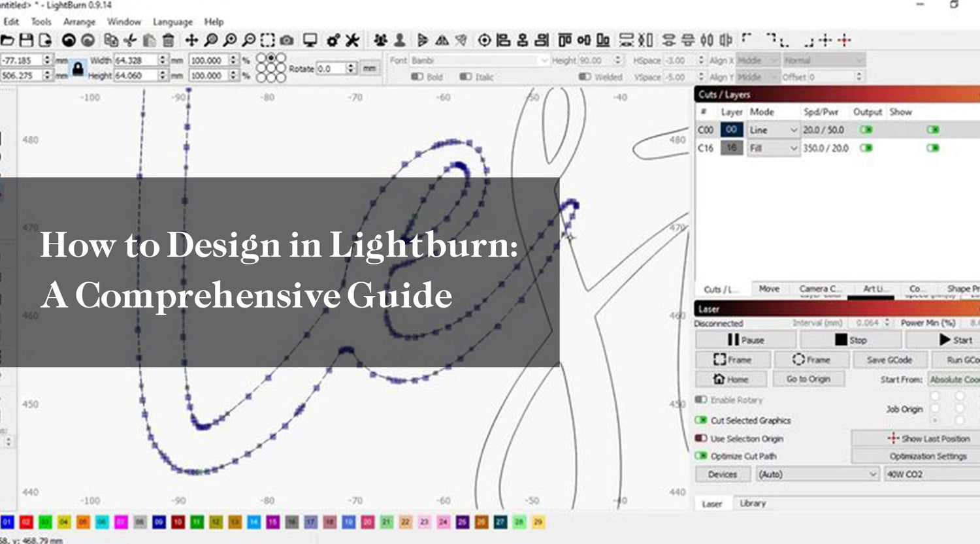This screenshot has height=544, width=980.
Task: Open the Tools menu
Action: (41, 22)
